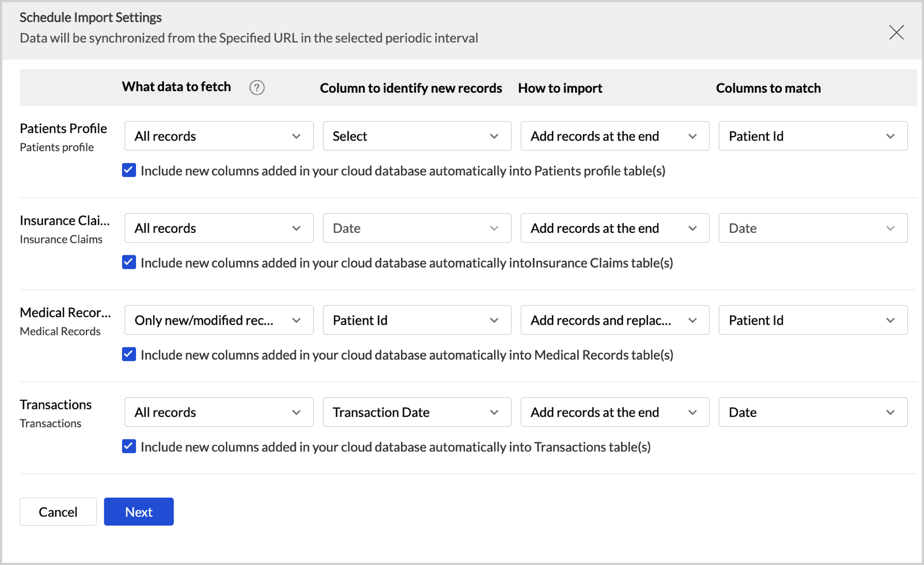Image resolution: width=924 pixels, height=565 pixels.
Task: Expand Transactions columns to match Date dropdown
Action: click(x=813, y=412)
